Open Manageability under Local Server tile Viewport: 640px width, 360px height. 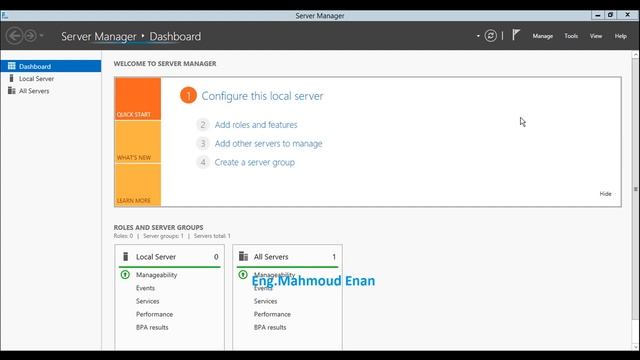[x=156, y=275]
